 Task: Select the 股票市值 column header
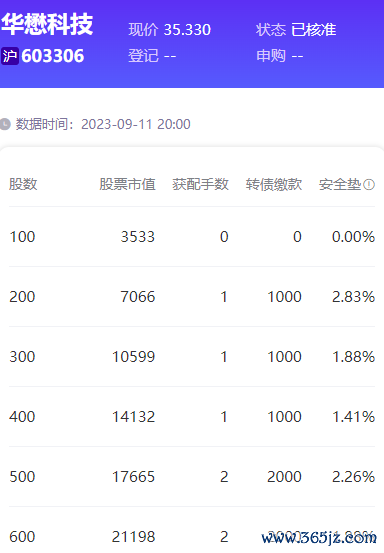[127, 184]
